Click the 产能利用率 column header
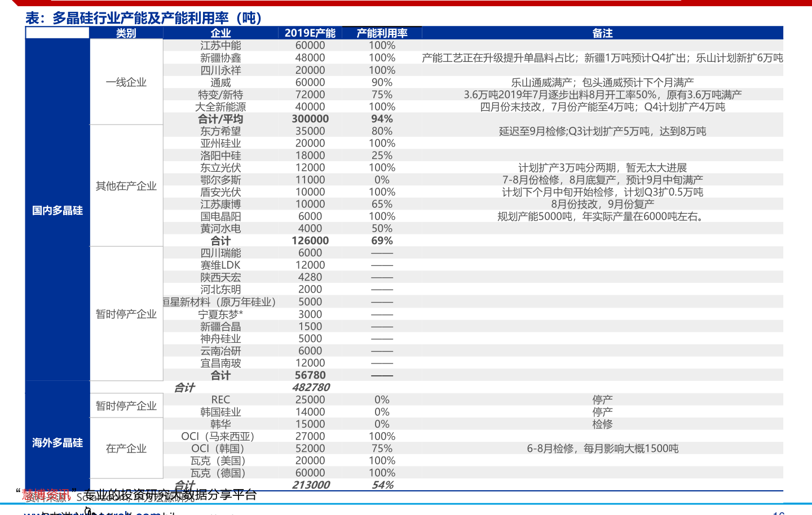This screenshot has height=515, width=812. [382, 33]
